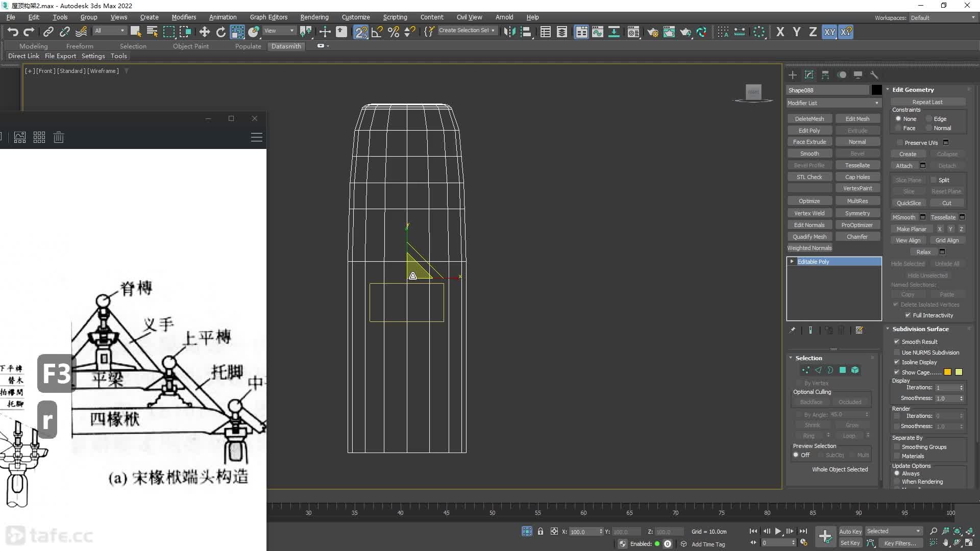Open the Workspaces Default dropdown

pyautogui.click(x=943, y=17)
